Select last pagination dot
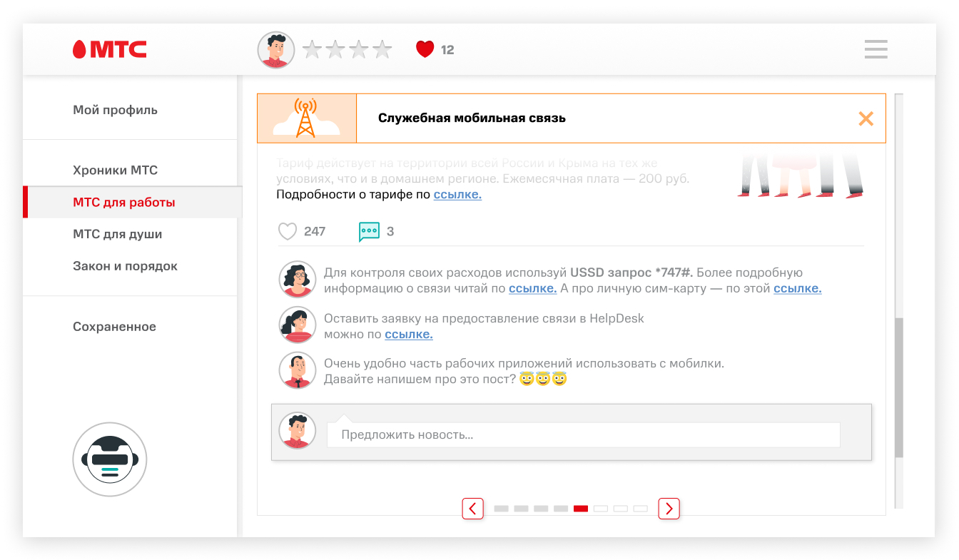 point(641,509)
